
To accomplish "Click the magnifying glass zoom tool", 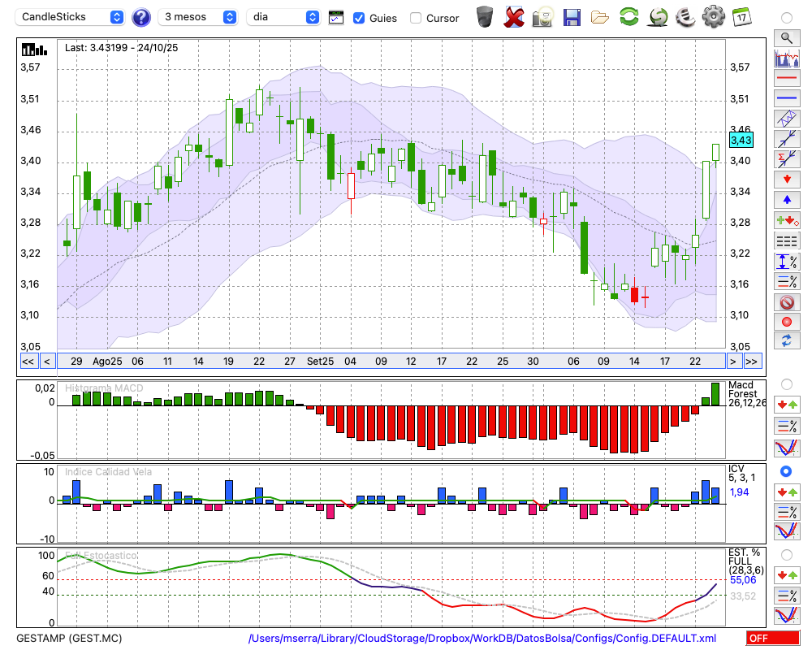I will (786, 37).
